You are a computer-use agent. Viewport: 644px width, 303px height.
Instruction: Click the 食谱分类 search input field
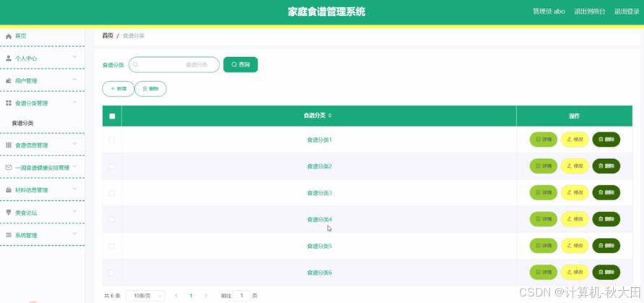click(174, 64)
